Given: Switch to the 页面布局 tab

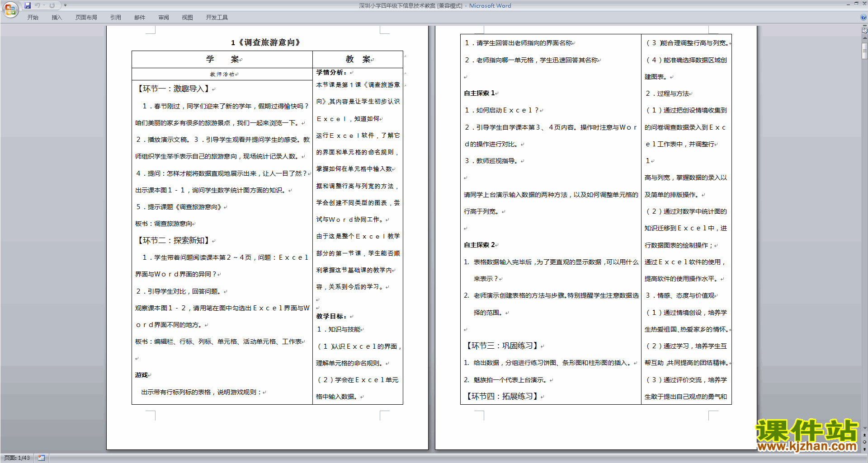Looking at the screenshot, I should (86, 18).
